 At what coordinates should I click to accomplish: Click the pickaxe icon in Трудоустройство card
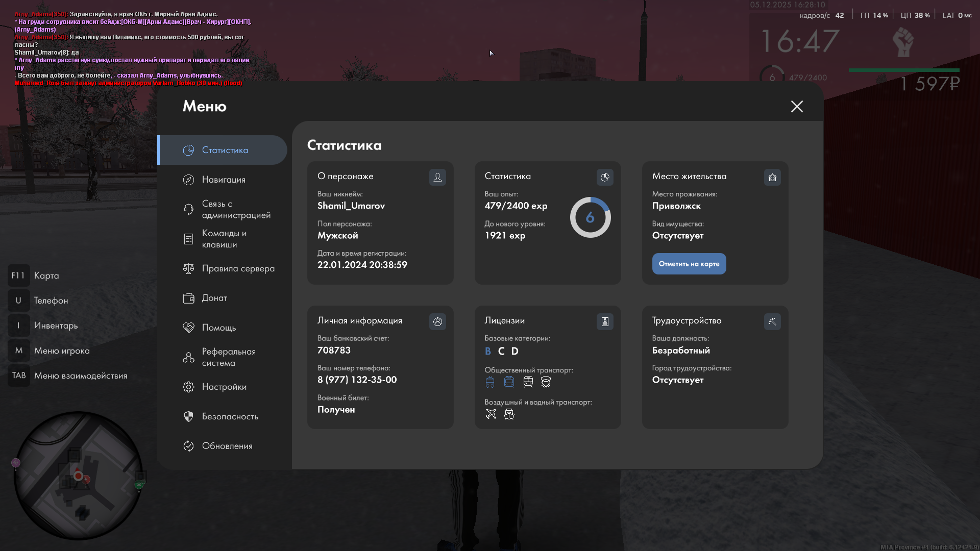[x=772, y=321]
